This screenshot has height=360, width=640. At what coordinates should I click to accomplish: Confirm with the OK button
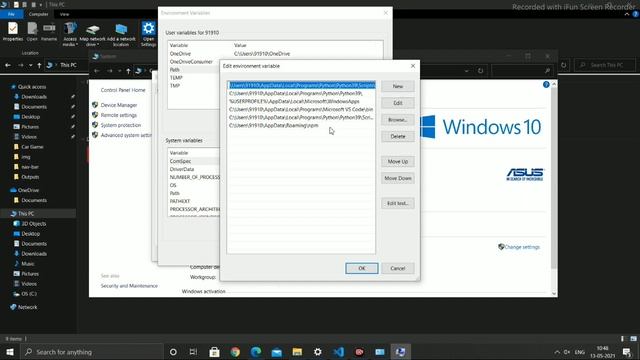point(362,268)
